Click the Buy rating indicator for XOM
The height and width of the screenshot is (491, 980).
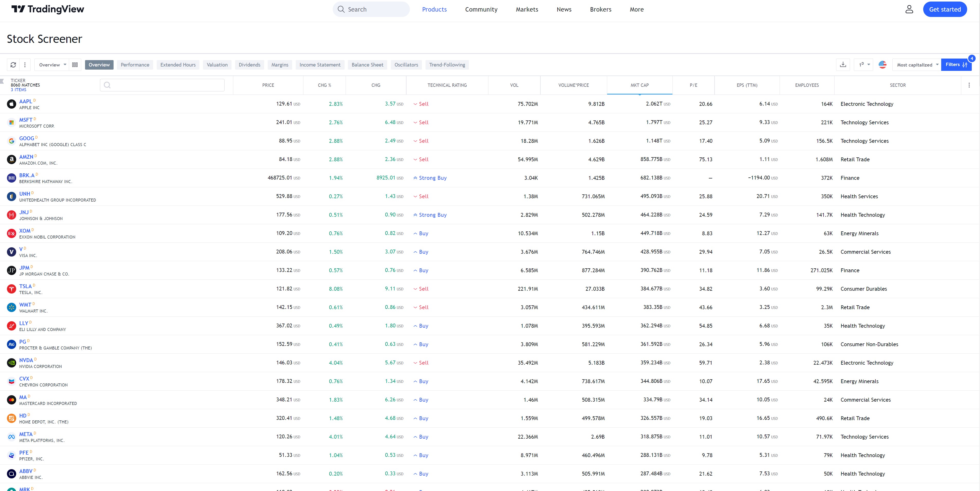(420, 233)
